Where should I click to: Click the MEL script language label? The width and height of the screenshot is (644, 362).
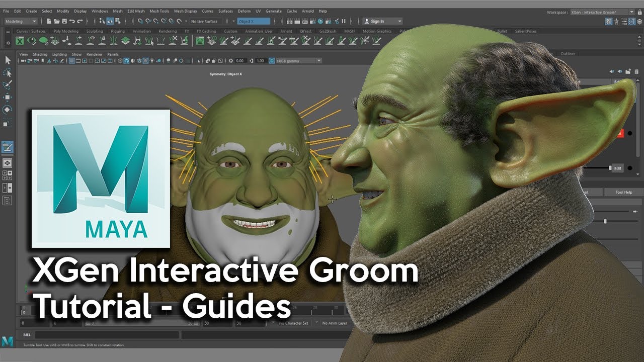(x=27, y=334)
